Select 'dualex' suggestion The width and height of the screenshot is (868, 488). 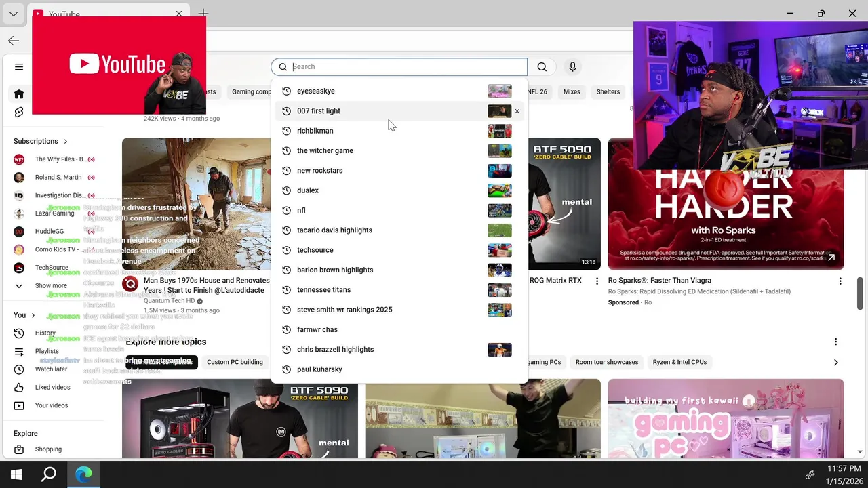click(400, 190)
